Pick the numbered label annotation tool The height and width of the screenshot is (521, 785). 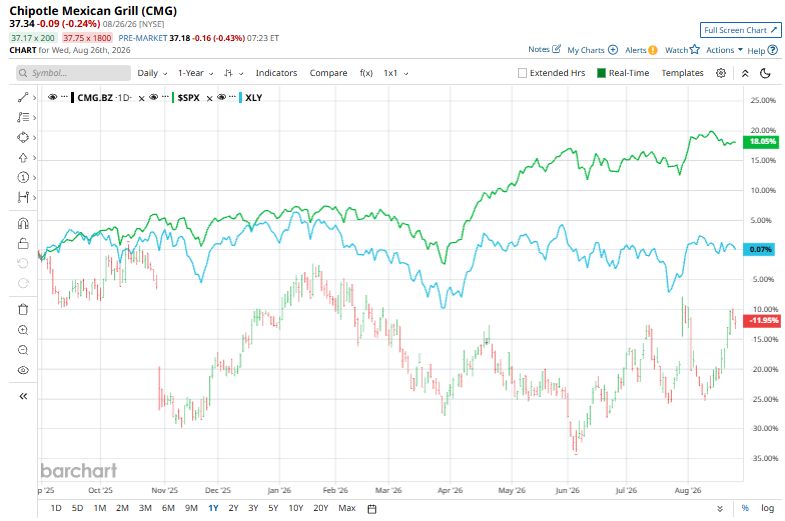[23, 177]
